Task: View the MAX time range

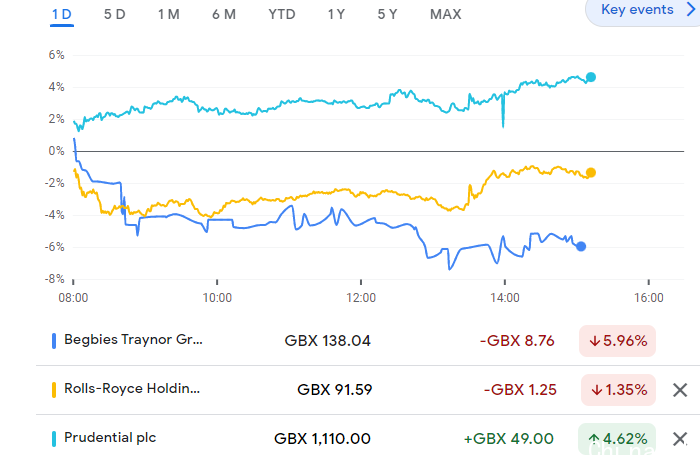Action: coord(445,14)
